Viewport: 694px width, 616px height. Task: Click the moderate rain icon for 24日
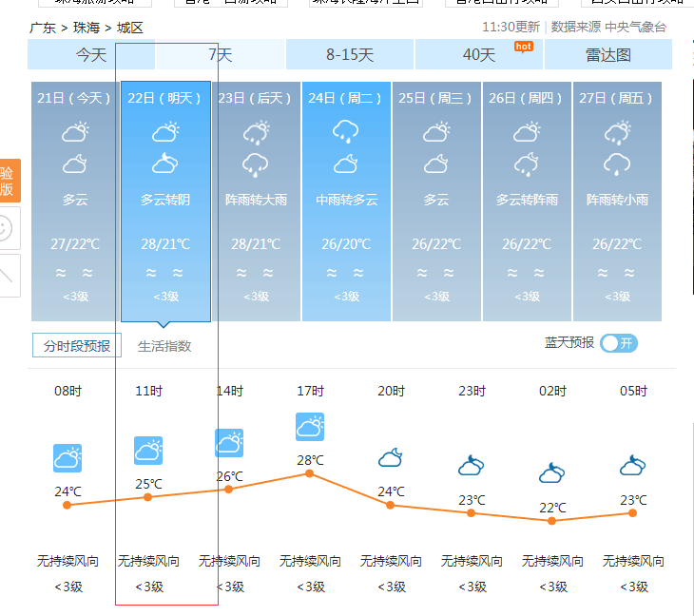[346, 131]
